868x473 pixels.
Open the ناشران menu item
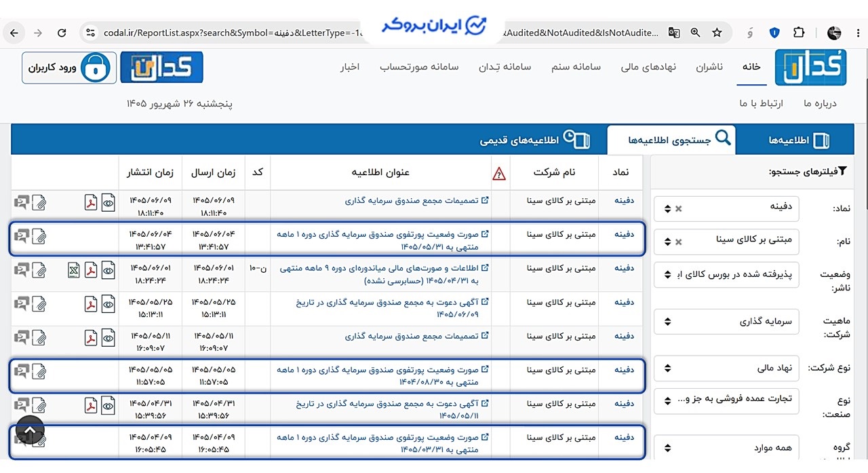709,67
